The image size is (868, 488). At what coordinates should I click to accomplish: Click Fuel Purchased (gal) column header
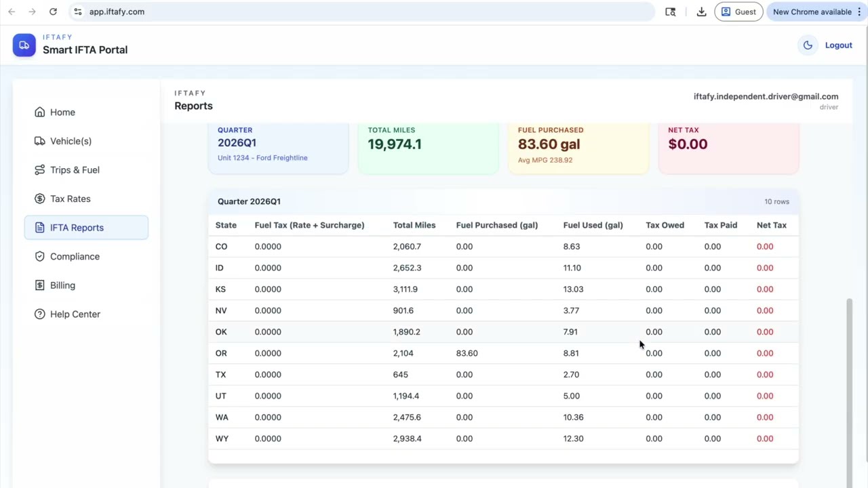(x=496, y=225)
